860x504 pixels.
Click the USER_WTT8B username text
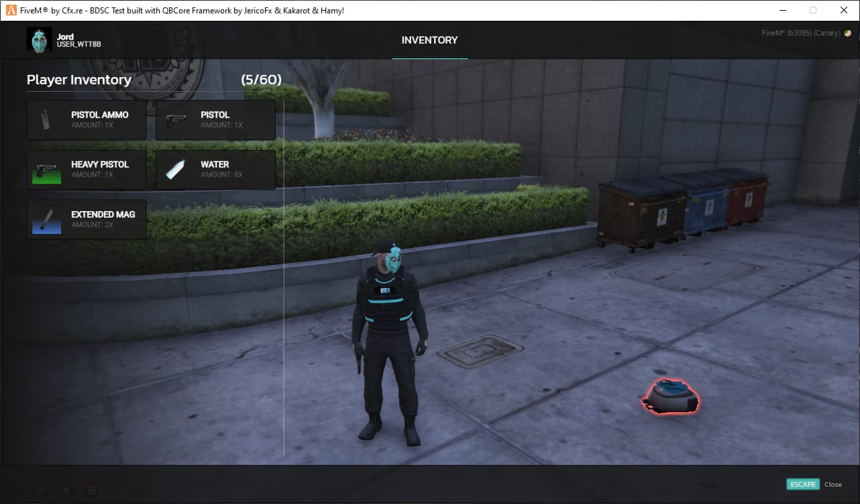click(x=77, y=45)
